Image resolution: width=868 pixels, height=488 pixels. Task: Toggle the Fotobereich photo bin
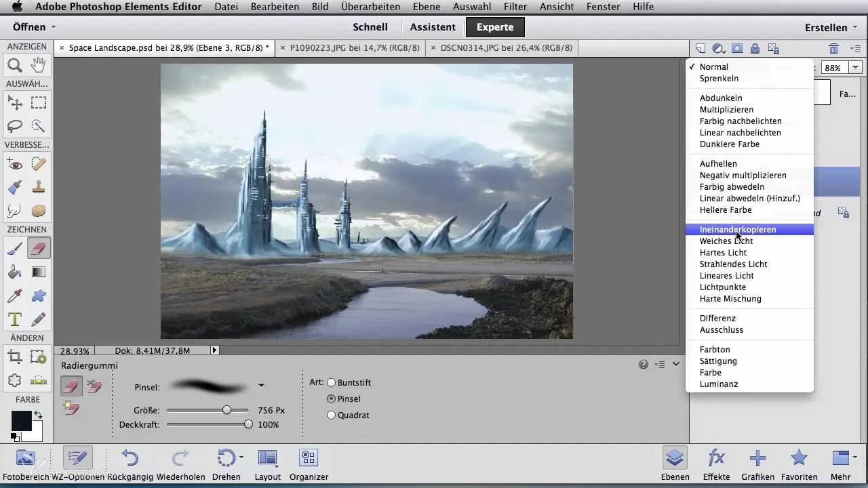(26, 463)
